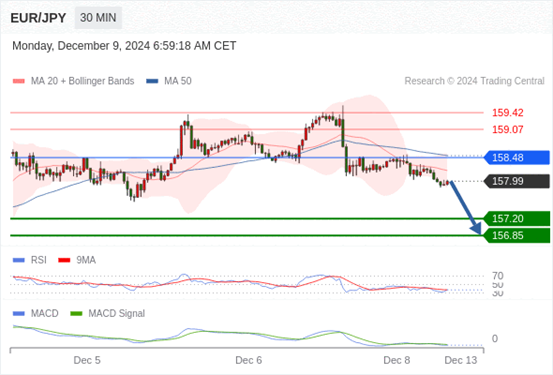The height and width of the screenshot is (375, 553).
Task: Select the EUR/JPY pair title
Action: (38, 18)
